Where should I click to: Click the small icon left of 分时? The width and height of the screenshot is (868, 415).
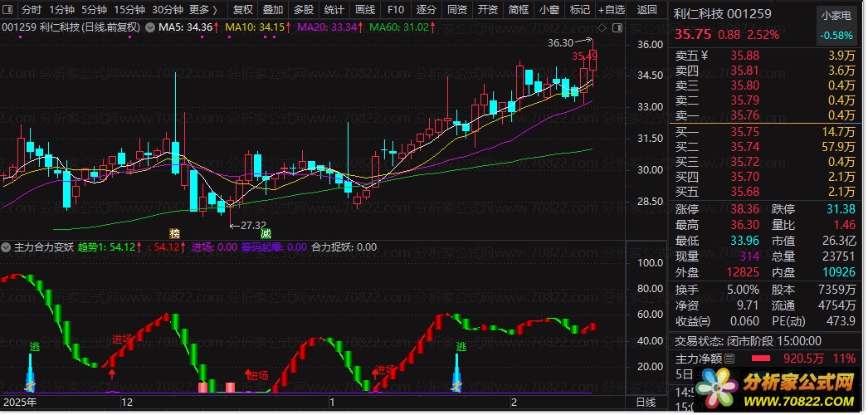(7, 10)
